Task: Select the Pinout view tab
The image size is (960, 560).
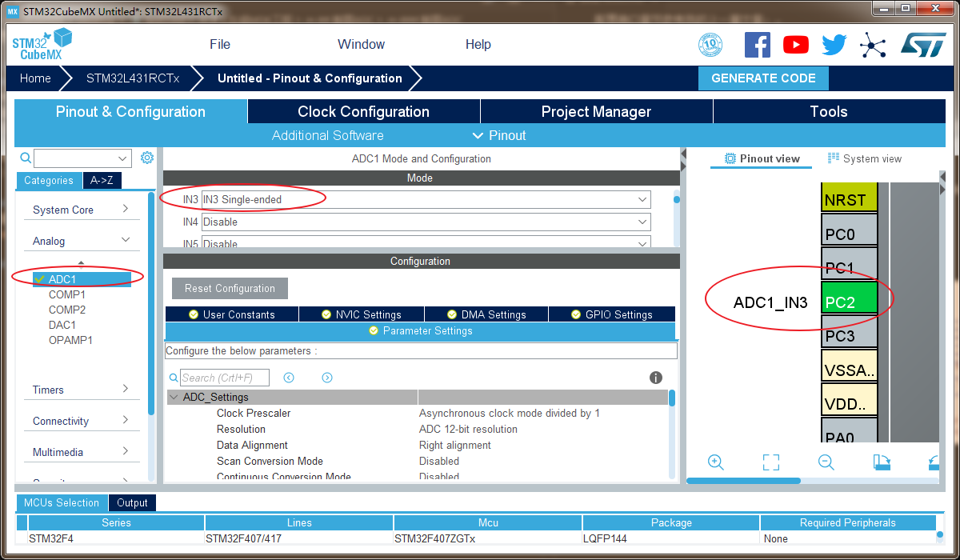Action: click(762, 158)
